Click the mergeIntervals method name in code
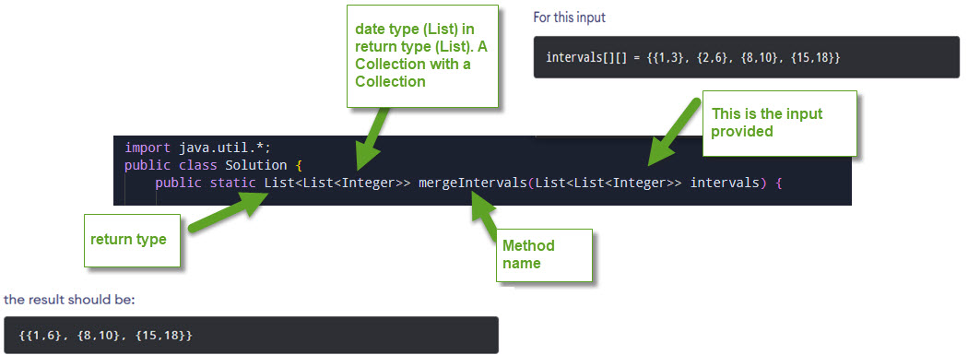The width and height of the screenshot is (980, 355). 472,183
